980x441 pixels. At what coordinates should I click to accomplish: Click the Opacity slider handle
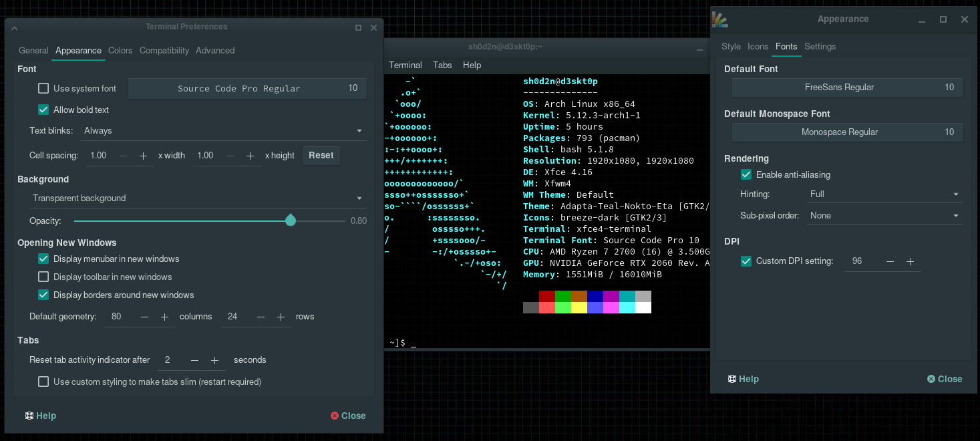point(291,220)
